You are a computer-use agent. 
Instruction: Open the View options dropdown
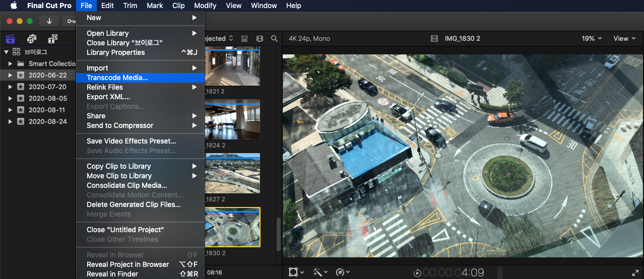[x=624, y=38]
